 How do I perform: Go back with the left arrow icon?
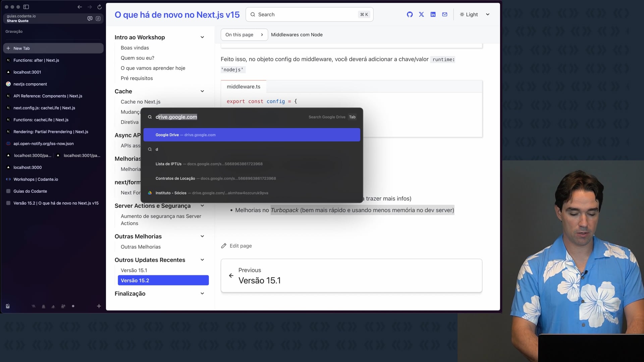coord(79,7)
